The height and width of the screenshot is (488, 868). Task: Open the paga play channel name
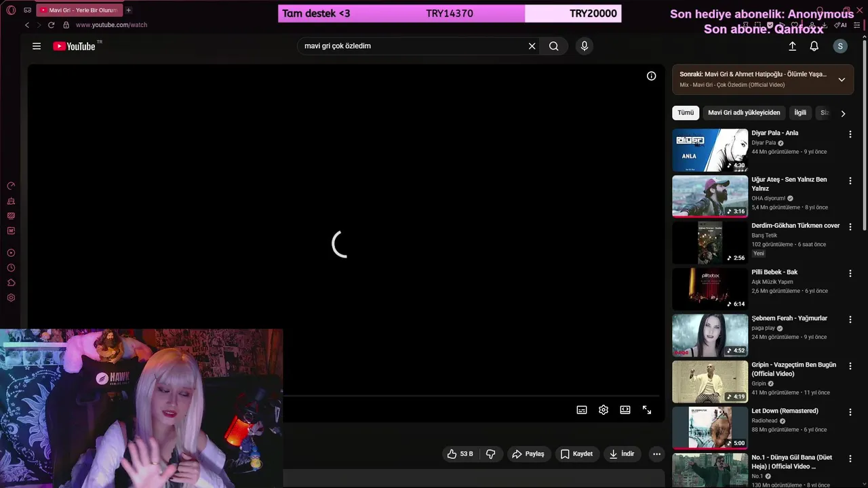tap(763, 328)
